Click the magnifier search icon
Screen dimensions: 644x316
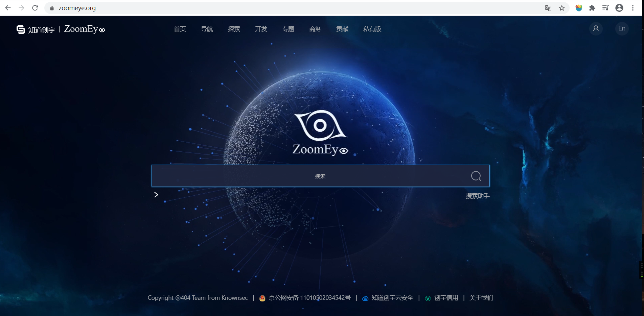[x=476, y=176]
